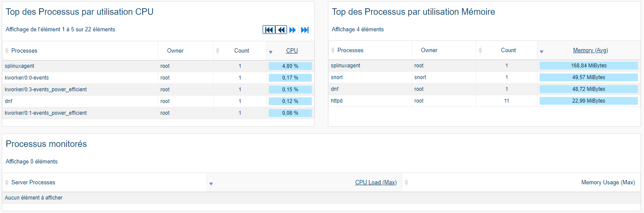Go to next page of CPU processes
Viewport: 644px width, 213px height.
(x=293, y=30)
